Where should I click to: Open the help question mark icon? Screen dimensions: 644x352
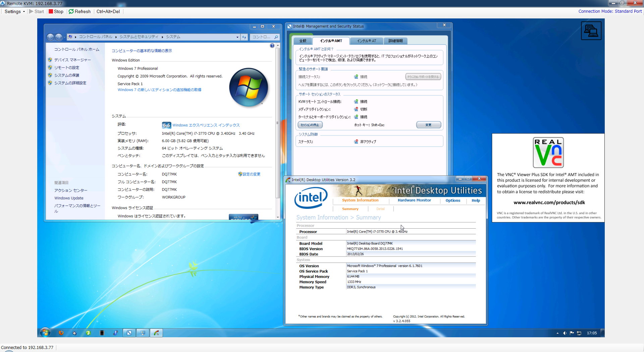pyautogui.click(x=272, y=46)
